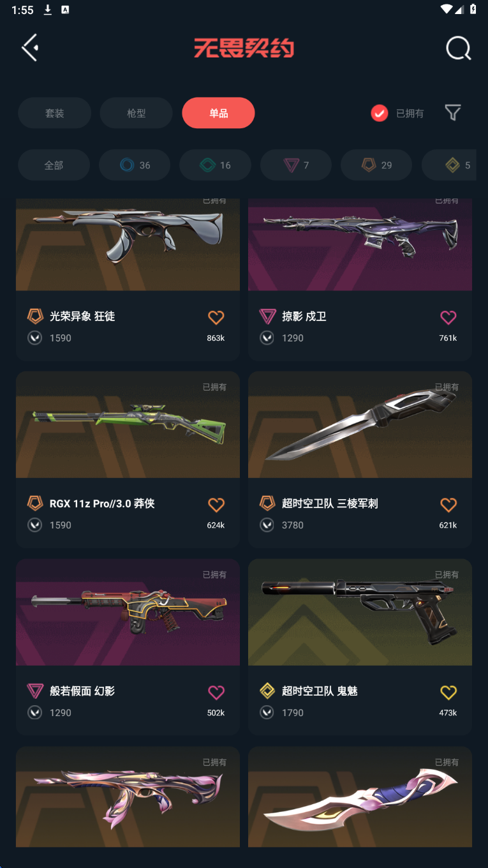The image size is (488, 868).
Task: Open the 超时空卫队 鬼魅 pistol thumbnail
Action: (360, 613)
